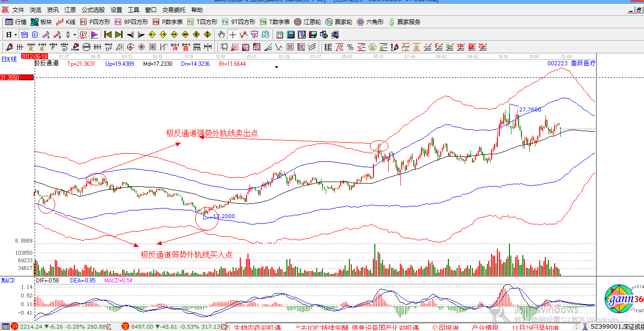Viewport: 644px width, 331px height.
Task: Open the 行情 market quotes view
Action: pos(16,22)
